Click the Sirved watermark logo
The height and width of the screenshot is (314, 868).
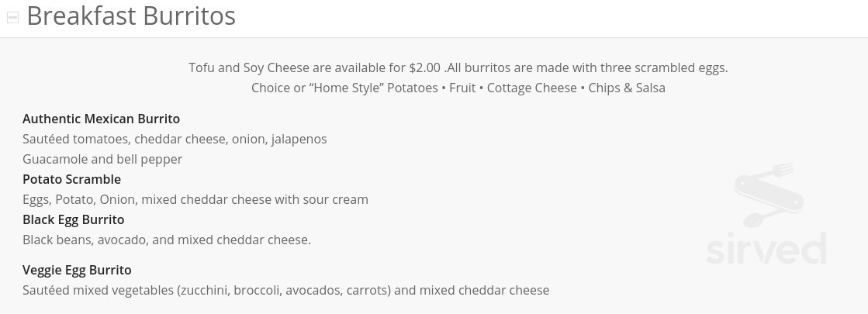click(x=766, y=213)
